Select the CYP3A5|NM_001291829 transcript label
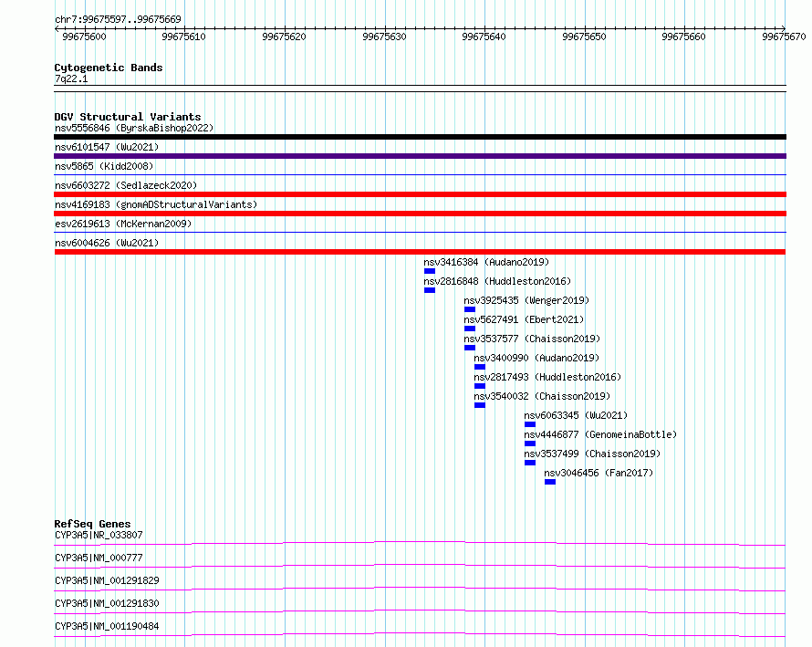812x647 pixels. (x=107, y=580)
